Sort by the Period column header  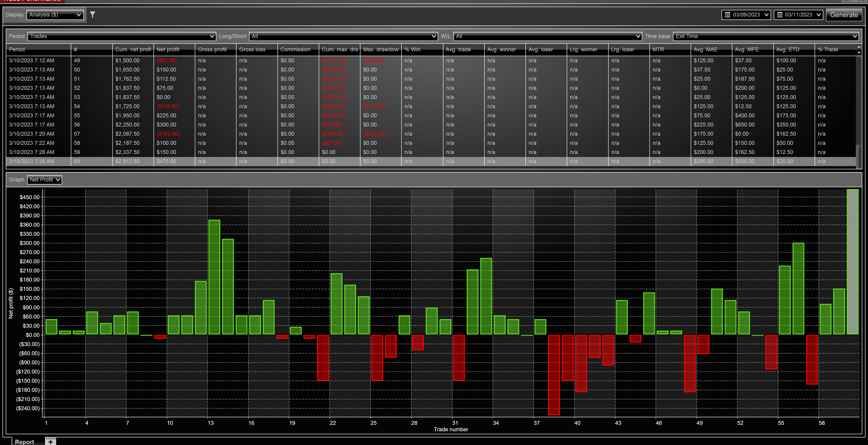38,49
